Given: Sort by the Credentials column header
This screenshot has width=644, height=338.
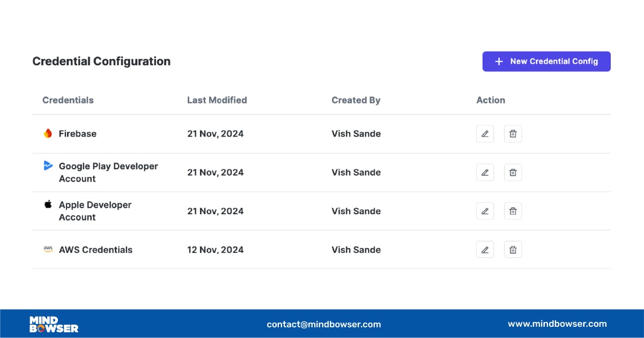Looking at the screenshot, I should [x=68, y=100].
